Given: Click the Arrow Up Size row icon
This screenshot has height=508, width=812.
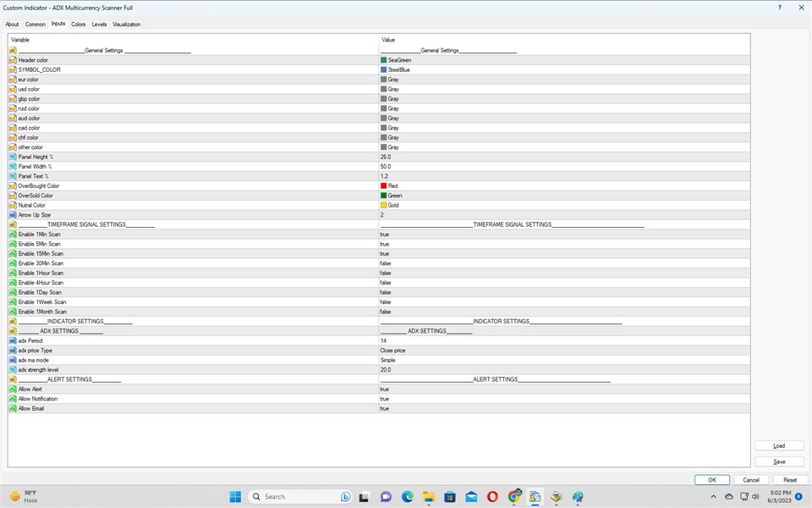Looking at the screenshot, I should pos(13,214).
